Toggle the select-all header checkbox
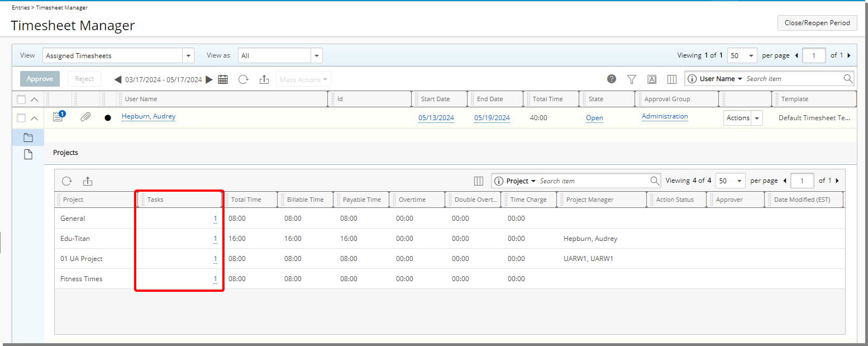 (x=21, y=99)
